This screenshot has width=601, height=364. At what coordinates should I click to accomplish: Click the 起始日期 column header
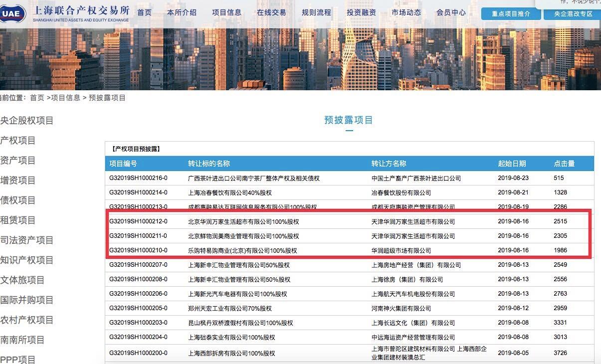point(512,164)
